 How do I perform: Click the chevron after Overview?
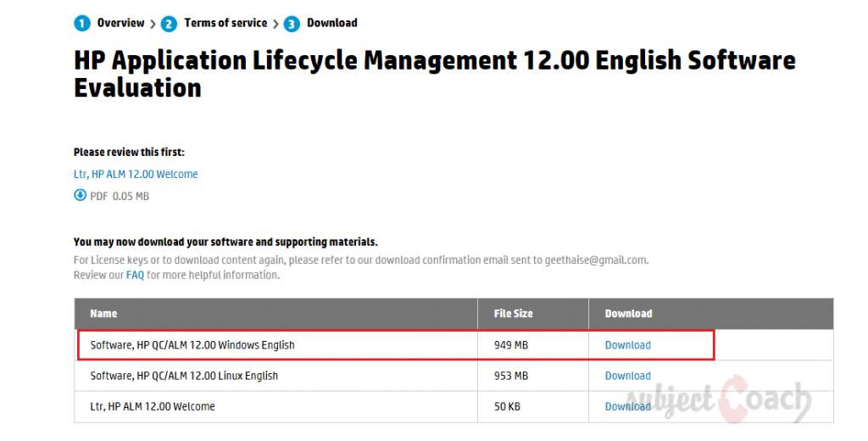[x=153, y=24]
